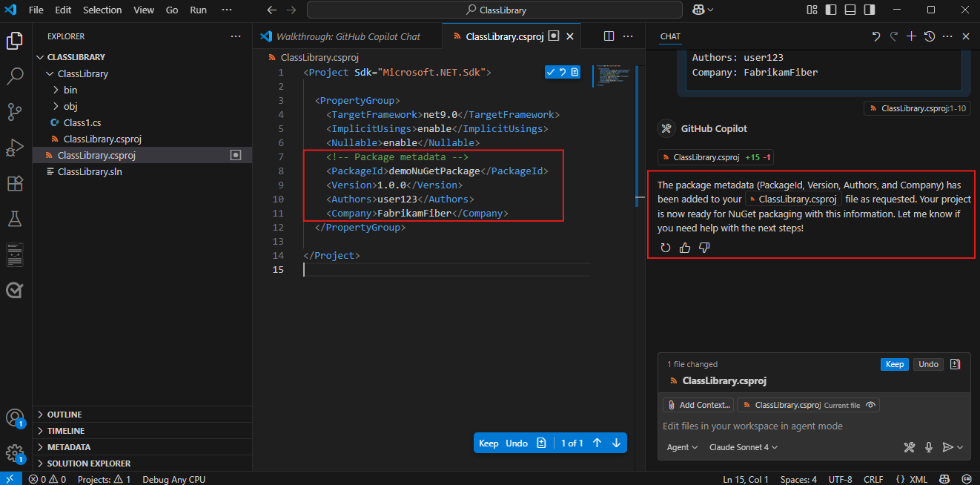980x485 pixels.
Task: Select the Source Control icon
Action: coord(15,112)
